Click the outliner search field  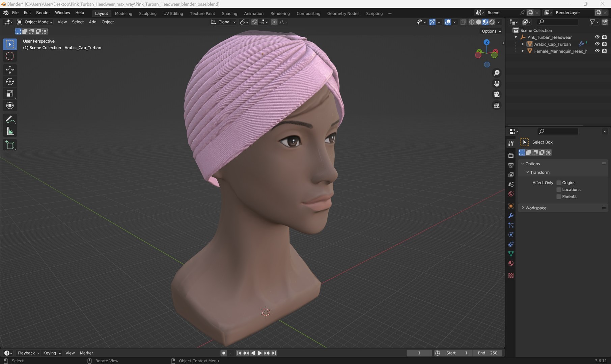click(558, 22)
